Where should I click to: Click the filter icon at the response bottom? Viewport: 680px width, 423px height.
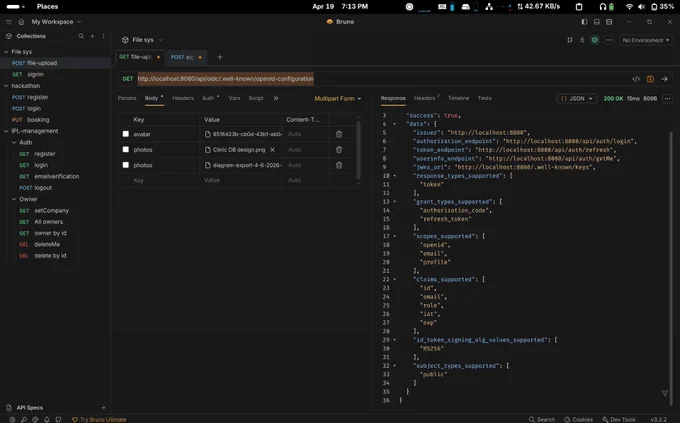click(664, 393)
